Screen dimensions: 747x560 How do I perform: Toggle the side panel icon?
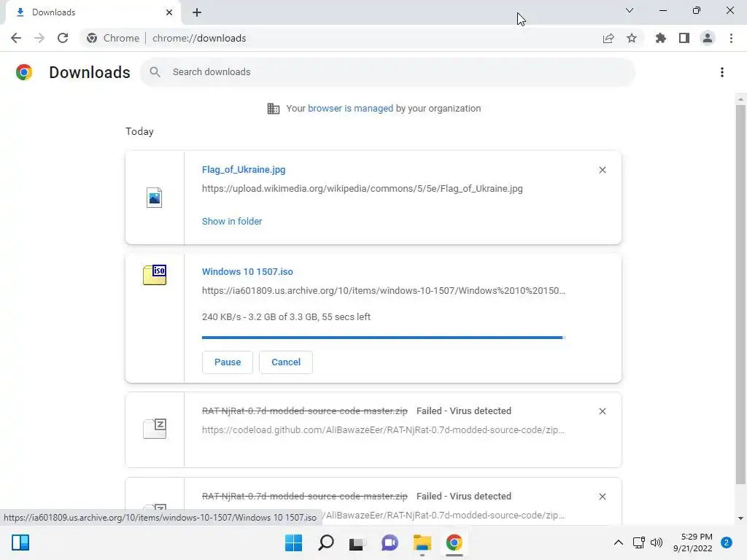tap(684, 38)
